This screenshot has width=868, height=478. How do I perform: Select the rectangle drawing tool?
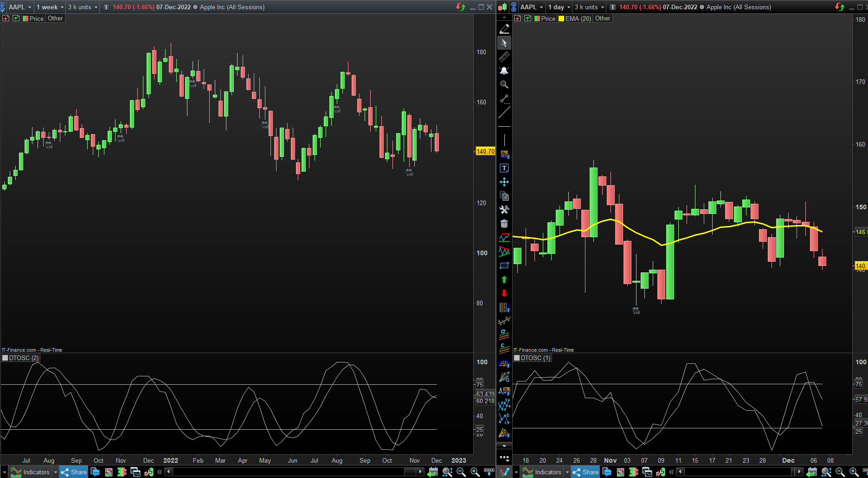point(504,265)
